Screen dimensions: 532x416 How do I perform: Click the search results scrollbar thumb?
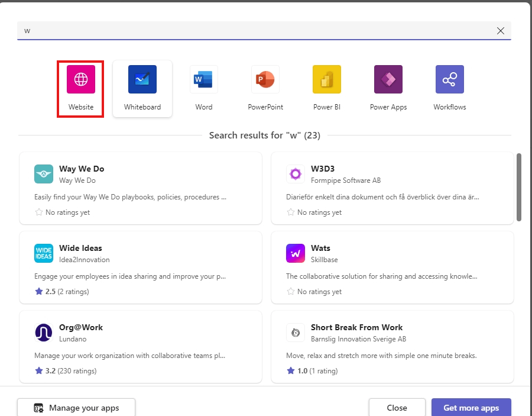[x=519, y=188]
